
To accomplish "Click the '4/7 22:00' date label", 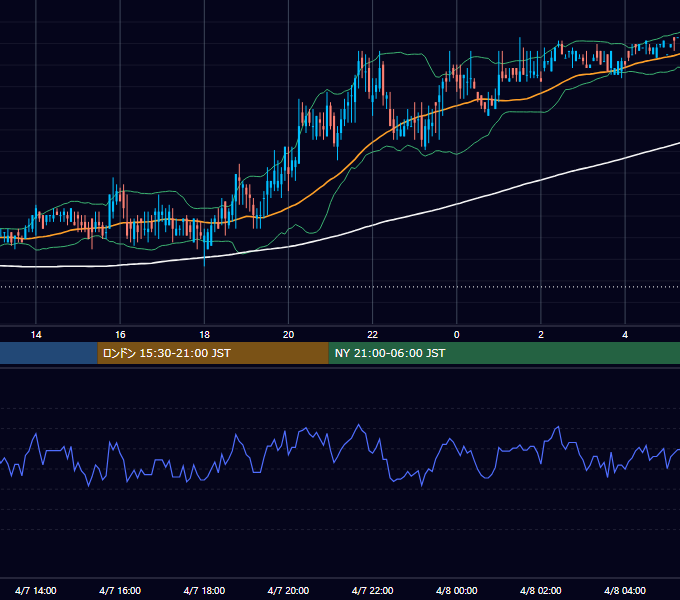I will coord(372,590).
